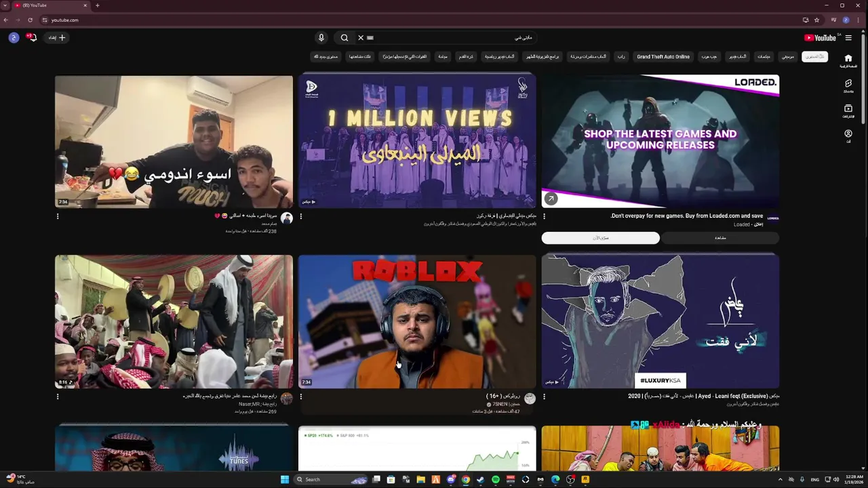Reload the page in the browser
The image size is (868, 488).
click(30, 20)
